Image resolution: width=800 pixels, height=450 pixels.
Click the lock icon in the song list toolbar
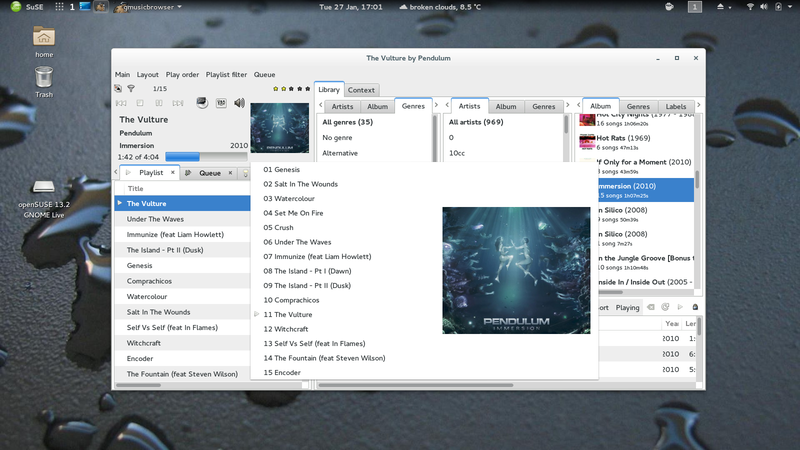(x=695, y=307)
